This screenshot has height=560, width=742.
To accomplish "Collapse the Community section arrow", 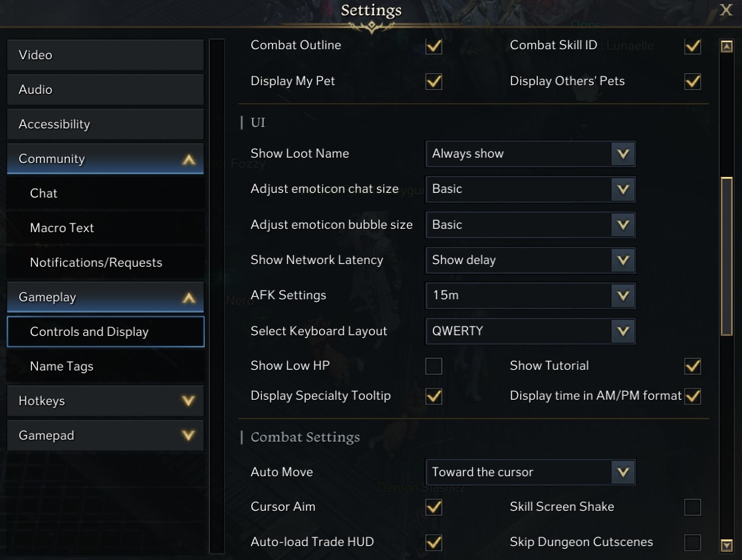I will pos(189,160).
